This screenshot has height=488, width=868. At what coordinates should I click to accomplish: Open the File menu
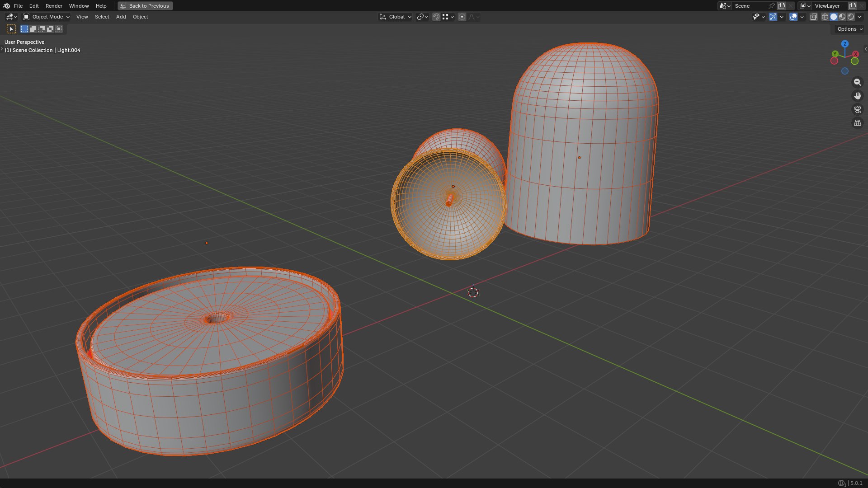tap(18, 6)
